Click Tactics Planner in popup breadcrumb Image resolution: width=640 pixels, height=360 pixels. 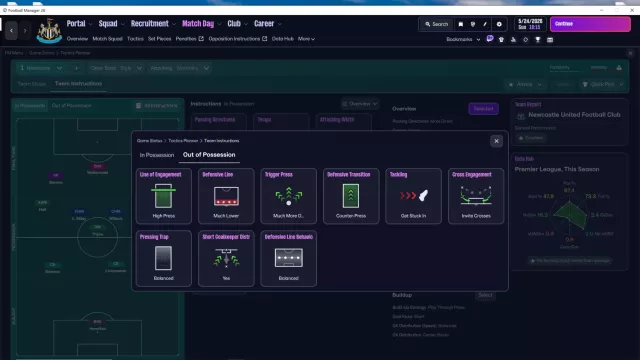tap(183, 141)
